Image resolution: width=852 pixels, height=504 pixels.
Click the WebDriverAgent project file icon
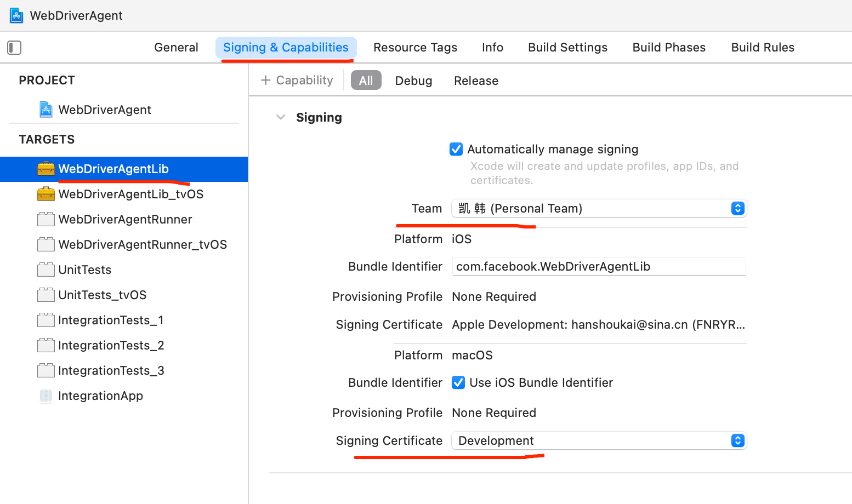[x=46, y=110]
